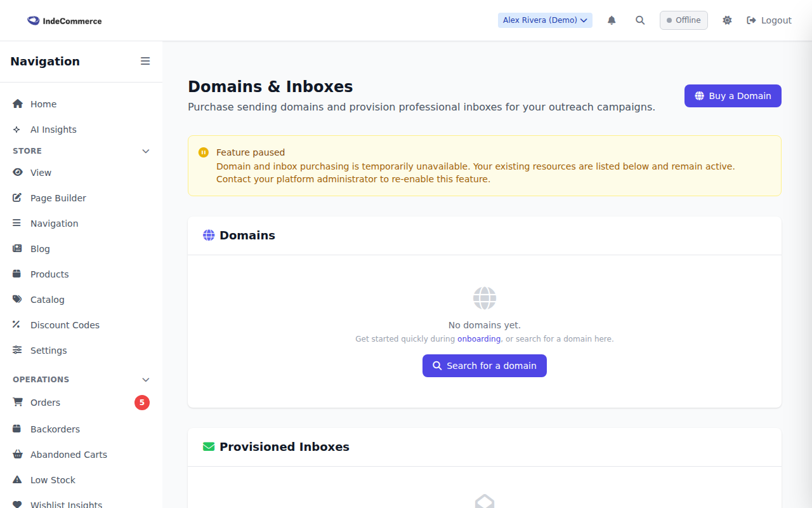This screenshot has width=812, height=508.
Task: Collapse the STORE section chevron
Action: coord(146,151)
